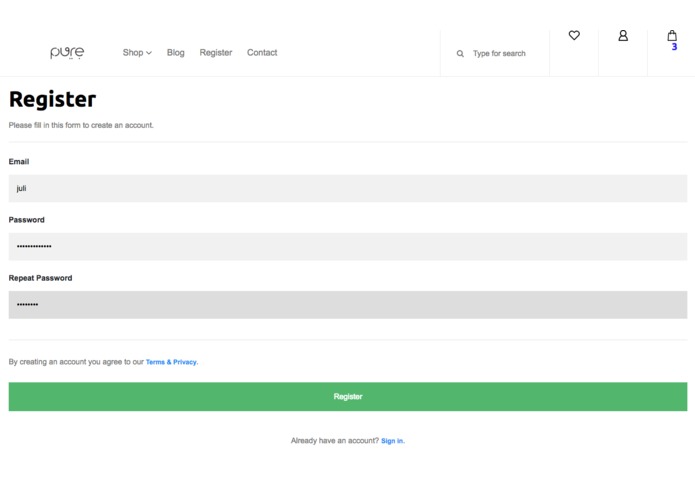
Task: Click the Email field label
Action: [19, 162]
